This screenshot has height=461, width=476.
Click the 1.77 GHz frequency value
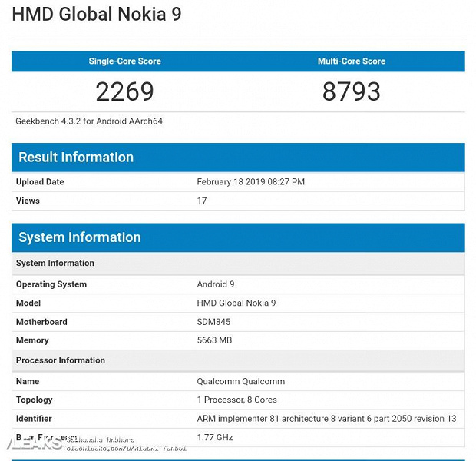click(x=215, y=438)
